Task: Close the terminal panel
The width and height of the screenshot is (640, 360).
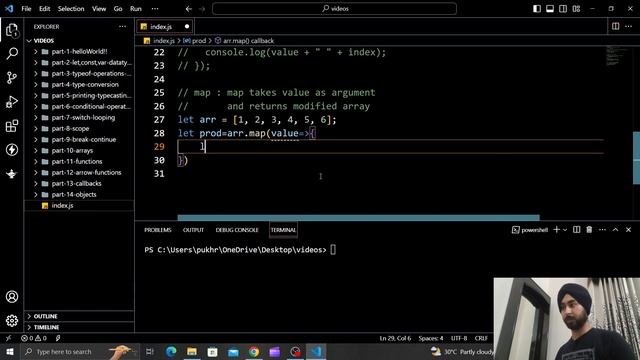Action: pos(629,230)
